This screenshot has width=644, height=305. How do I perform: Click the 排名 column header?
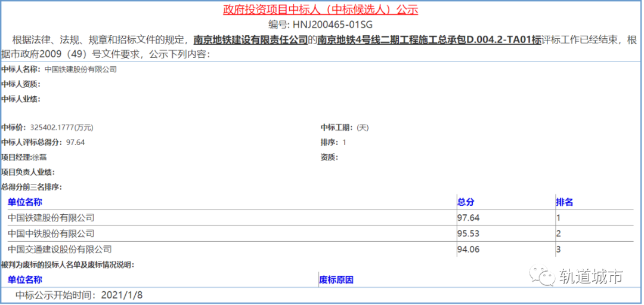tap(564, 202)
